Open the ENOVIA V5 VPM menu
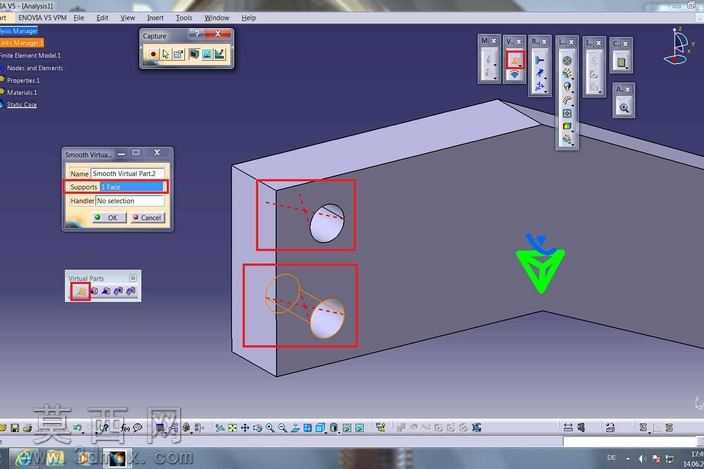Image resolution: width=704 pixels, height=469 pixels. coord(43,18)
